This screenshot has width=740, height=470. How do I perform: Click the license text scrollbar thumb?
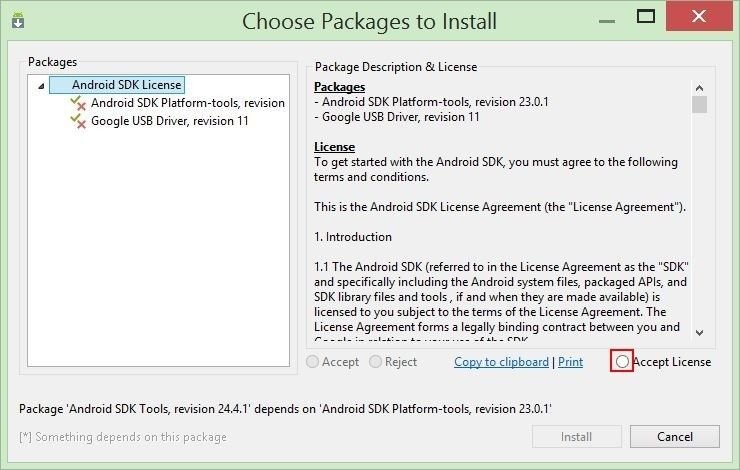tap(699, 104)
